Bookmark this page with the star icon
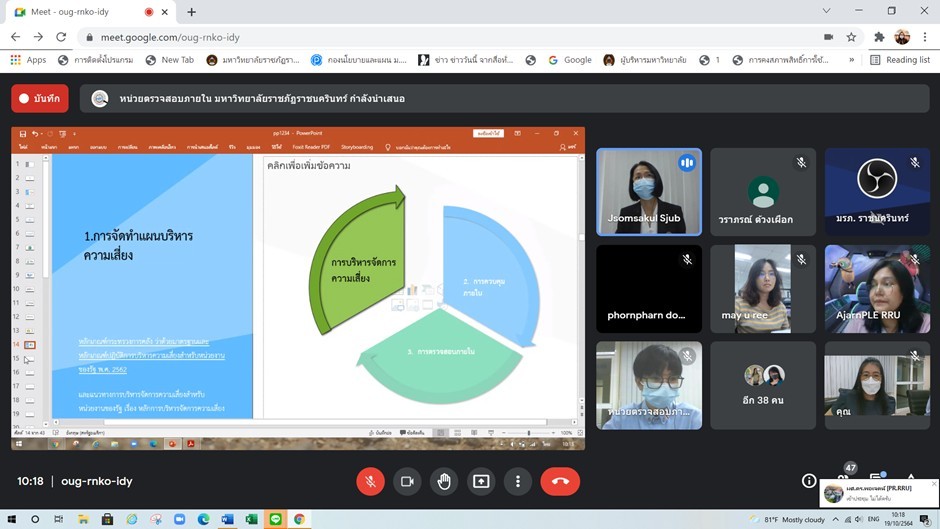This screenshot has height=529, width=940. (851, 37)
